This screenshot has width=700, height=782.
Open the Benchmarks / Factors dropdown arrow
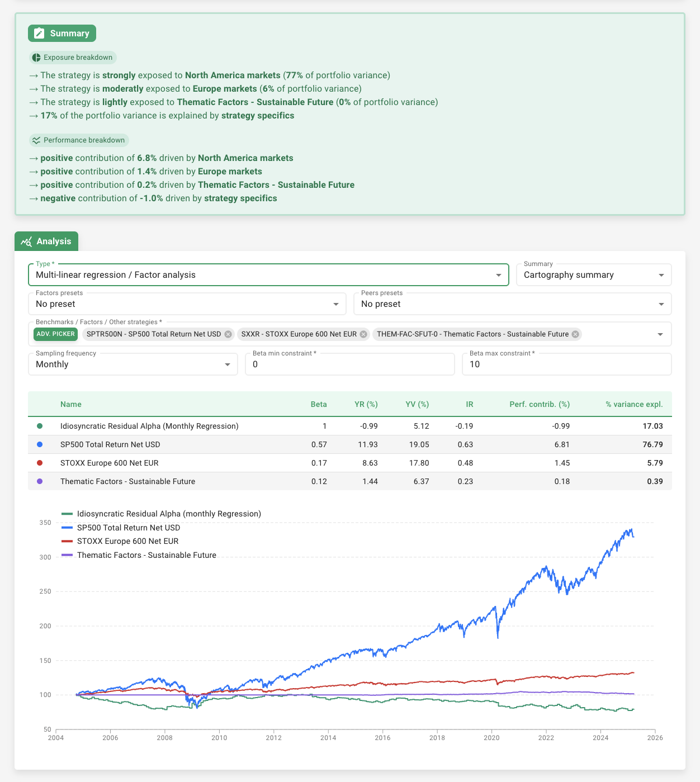[x=660, y=334]
